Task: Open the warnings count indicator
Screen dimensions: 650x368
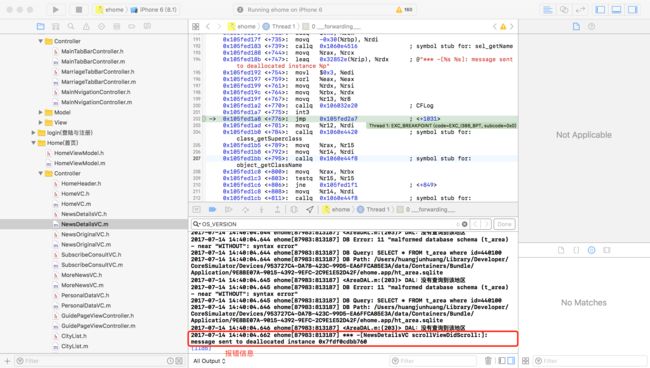Action: click(x=404, y=10)
